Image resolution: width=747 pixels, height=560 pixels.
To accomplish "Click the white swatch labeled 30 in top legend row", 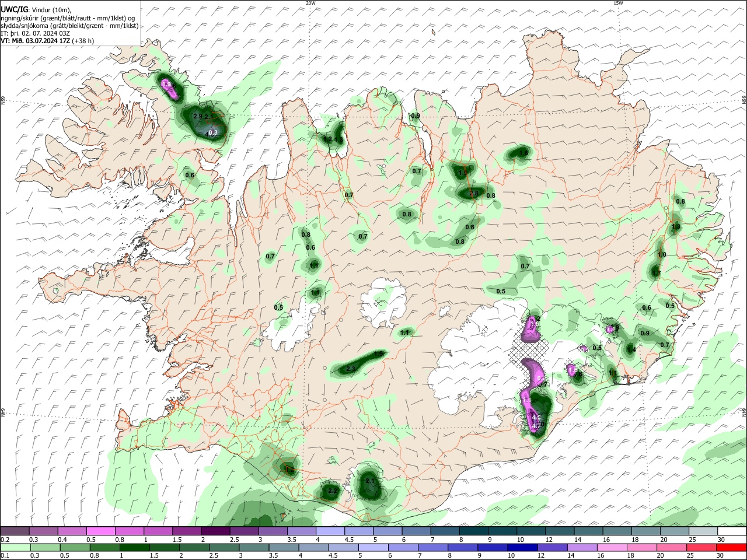I will [x=731, y=531].
